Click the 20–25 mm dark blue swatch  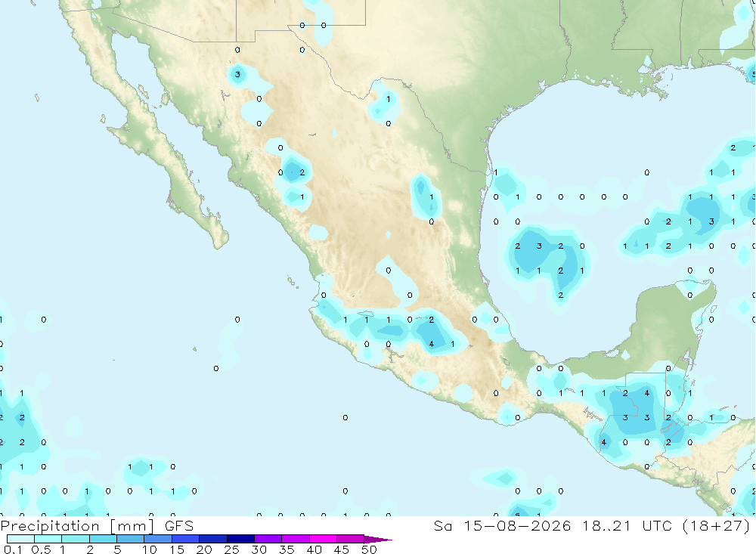(212, 539)
